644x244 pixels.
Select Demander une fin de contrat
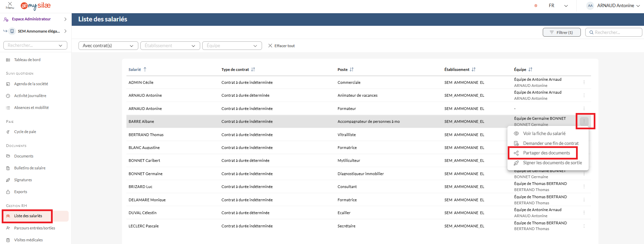[551, 144]
